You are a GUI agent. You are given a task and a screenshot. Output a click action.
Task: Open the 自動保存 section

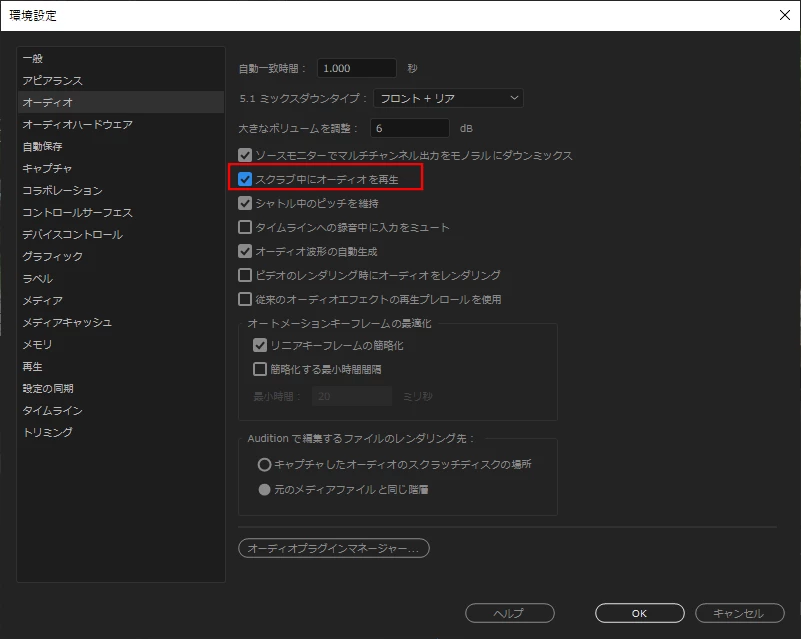121,146
